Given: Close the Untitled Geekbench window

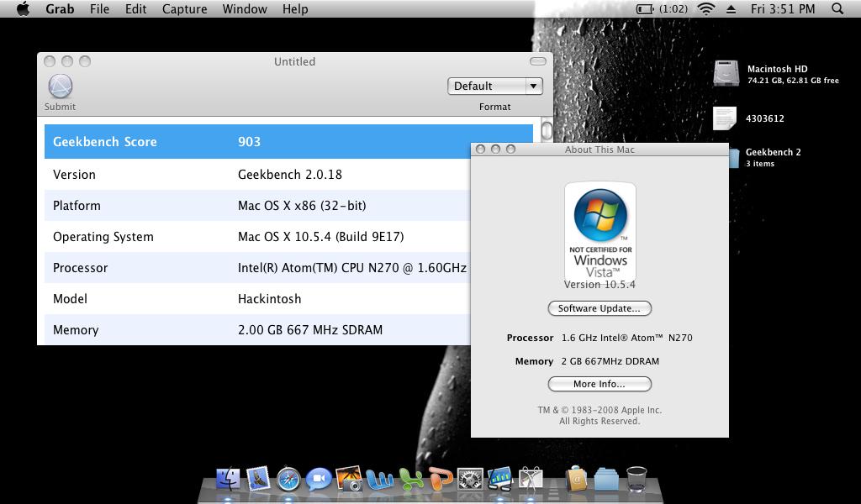Looking at the screenshot, I should (x=50, y=61).
